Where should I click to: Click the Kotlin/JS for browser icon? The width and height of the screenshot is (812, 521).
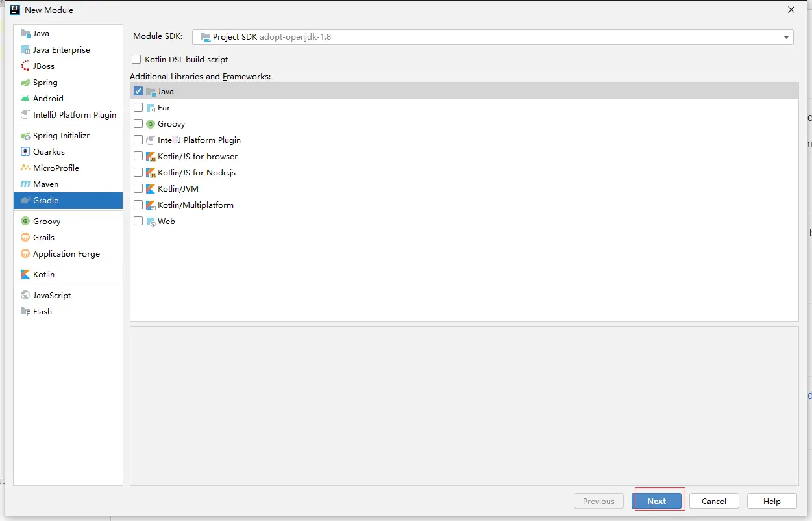tap(151, 157)
